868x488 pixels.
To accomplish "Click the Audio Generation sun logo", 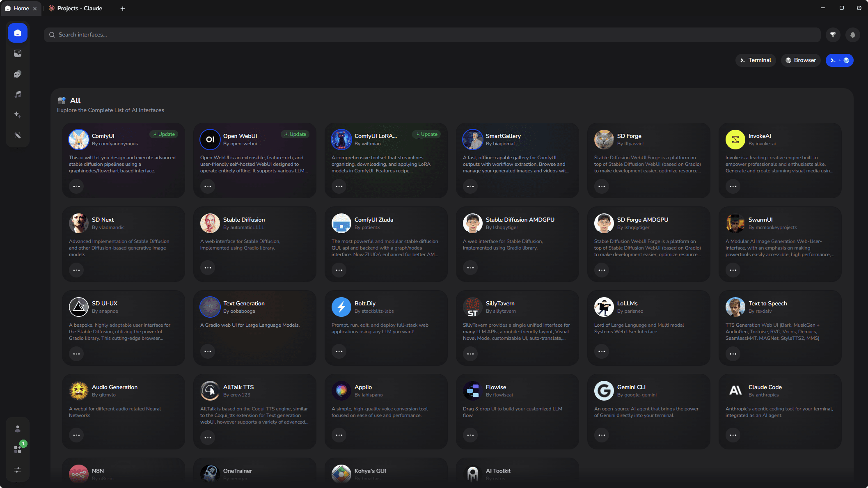I will 79,391.
